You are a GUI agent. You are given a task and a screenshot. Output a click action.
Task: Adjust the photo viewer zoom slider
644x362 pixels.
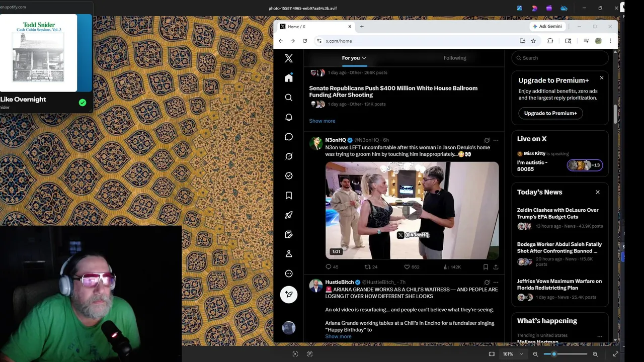click(x=565, y=354)
